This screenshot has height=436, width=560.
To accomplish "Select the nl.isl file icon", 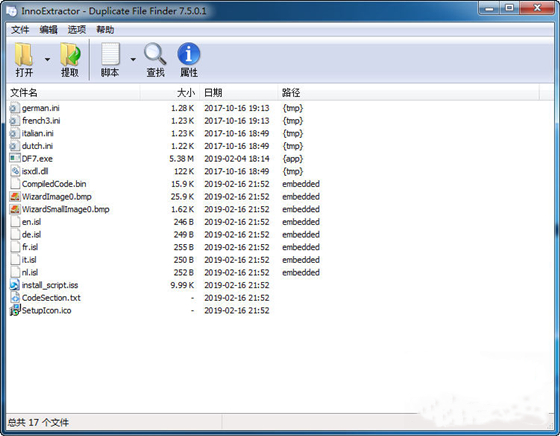I will pyautogui.click(x=14, y=272).
